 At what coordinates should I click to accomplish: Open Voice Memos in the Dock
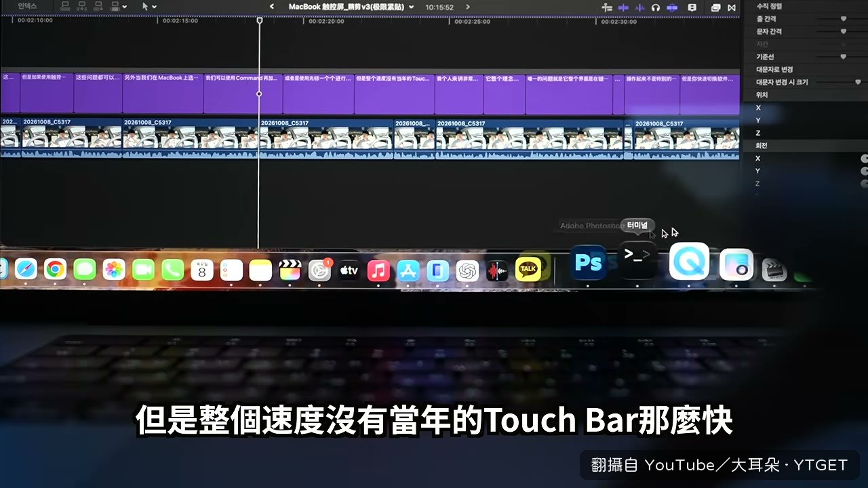point(497,271)
